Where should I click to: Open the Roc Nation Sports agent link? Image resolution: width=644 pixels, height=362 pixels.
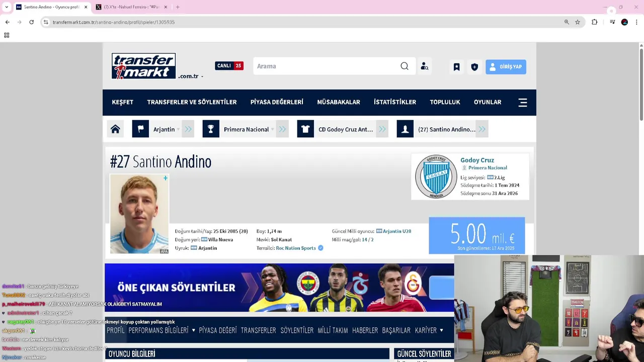pos(296,248)
